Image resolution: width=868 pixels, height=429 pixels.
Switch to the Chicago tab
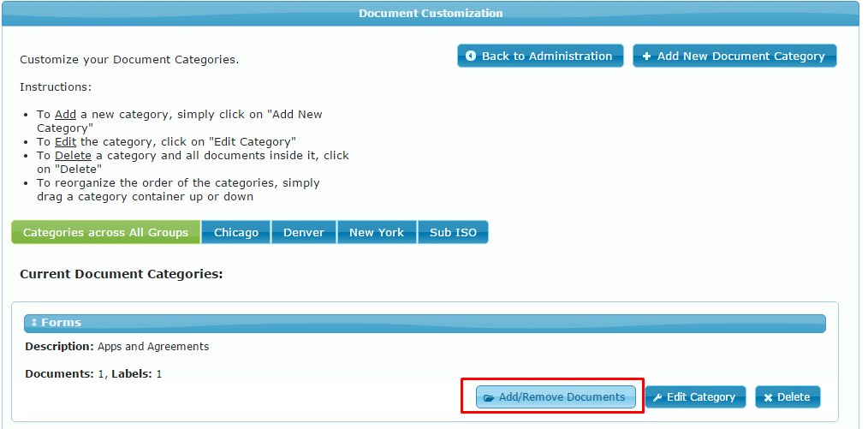(x=236, y=233)
